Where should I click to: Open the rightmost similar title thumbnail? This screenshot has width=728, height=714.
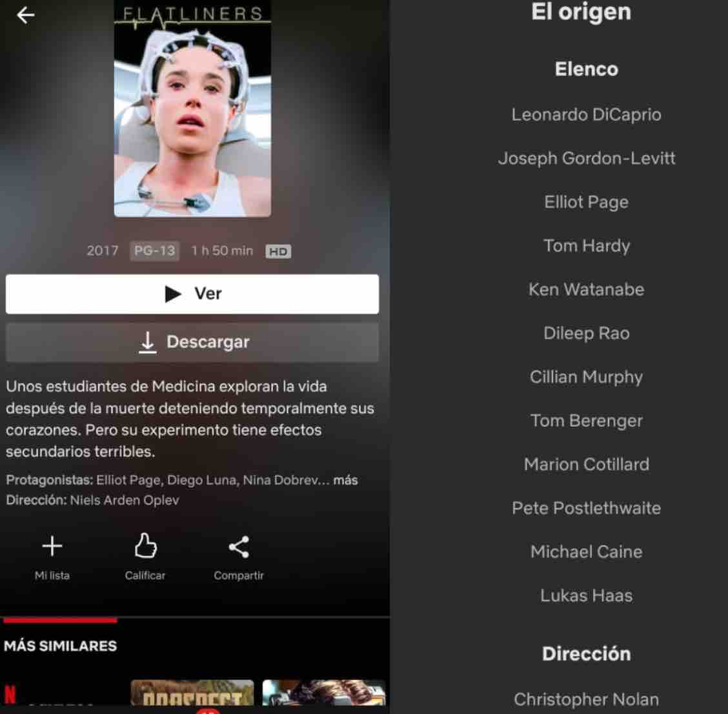point(324,694)
